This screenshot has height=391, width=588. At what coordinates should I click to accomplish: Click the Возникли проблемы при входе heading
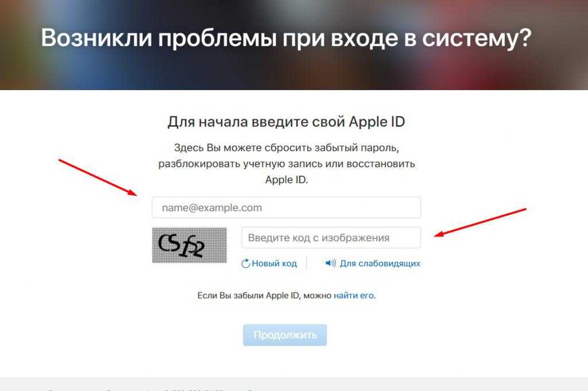click(286, 38)
